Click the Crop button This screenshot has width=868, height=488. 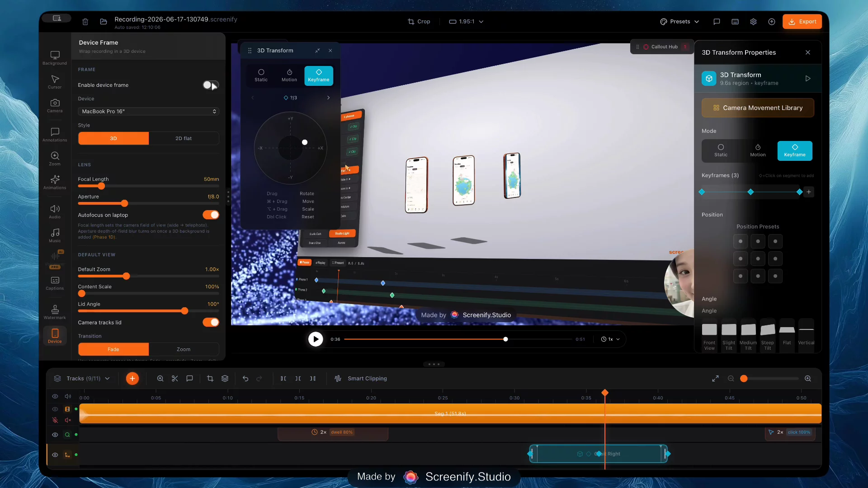419,22
